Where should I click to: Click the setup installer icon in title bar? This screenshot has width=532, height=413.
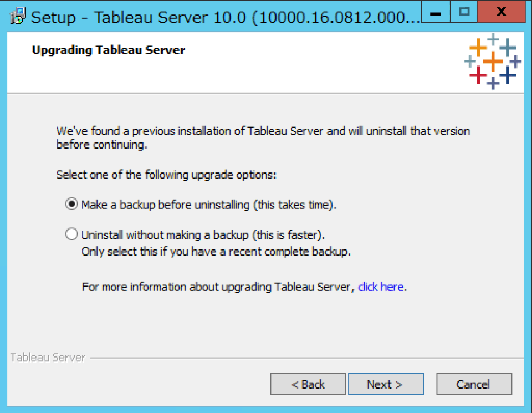17,15
